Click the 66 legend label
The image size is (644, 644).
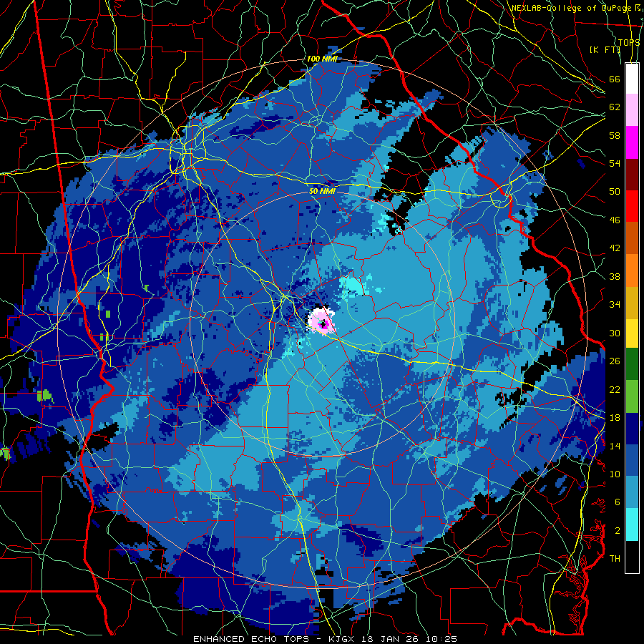(615, 79)
